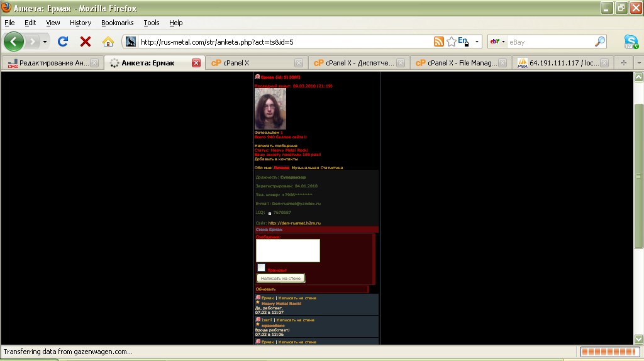Click the RSS feed icon in address bar
The width and height of the screenshot is (644, 361).
(x=439, y=42)
